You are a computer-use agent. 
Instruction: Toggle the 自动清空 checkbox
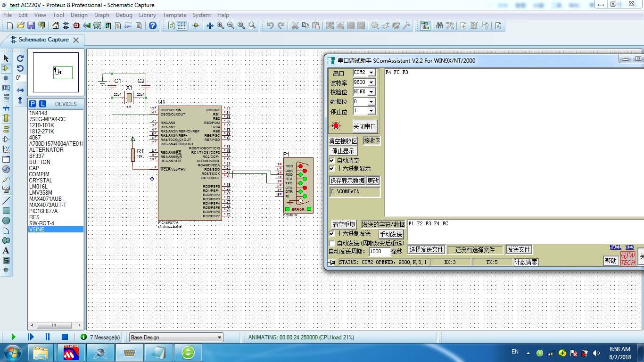point(332,161)
